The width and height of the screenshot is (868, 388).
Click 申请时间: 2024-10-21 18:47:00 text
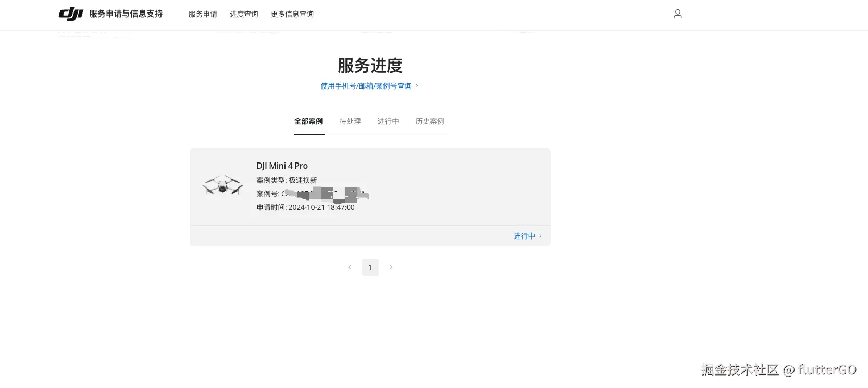(x=305, y=207)
